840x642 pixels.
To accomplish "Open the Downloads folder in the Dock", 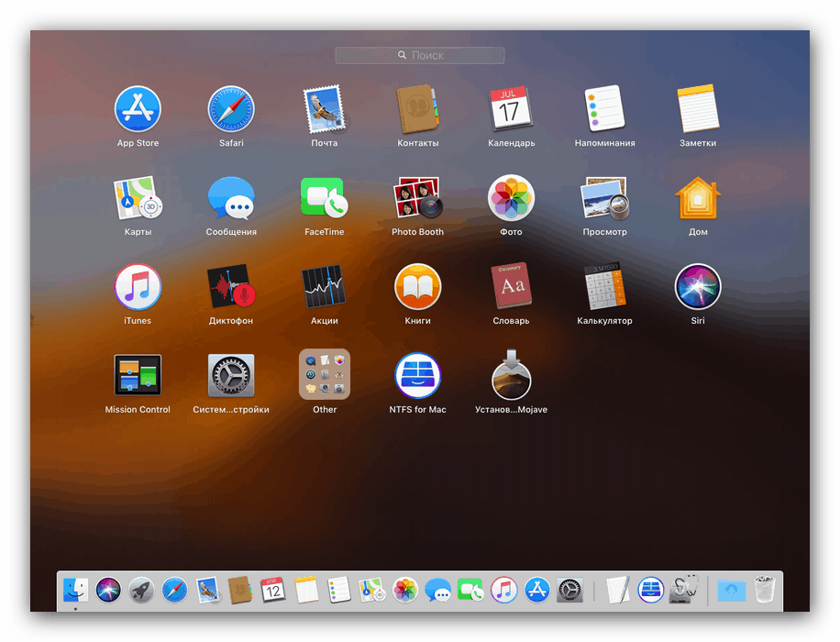I will (x=731, y=590).
